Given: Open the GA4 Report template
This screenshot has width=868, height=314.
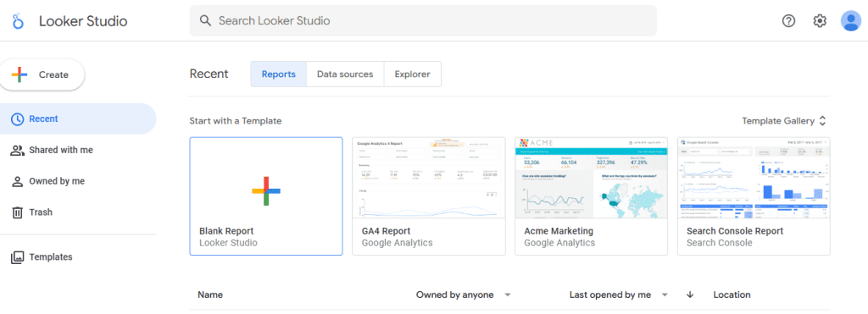Looking at the screenshot, I should click(429, 196).
